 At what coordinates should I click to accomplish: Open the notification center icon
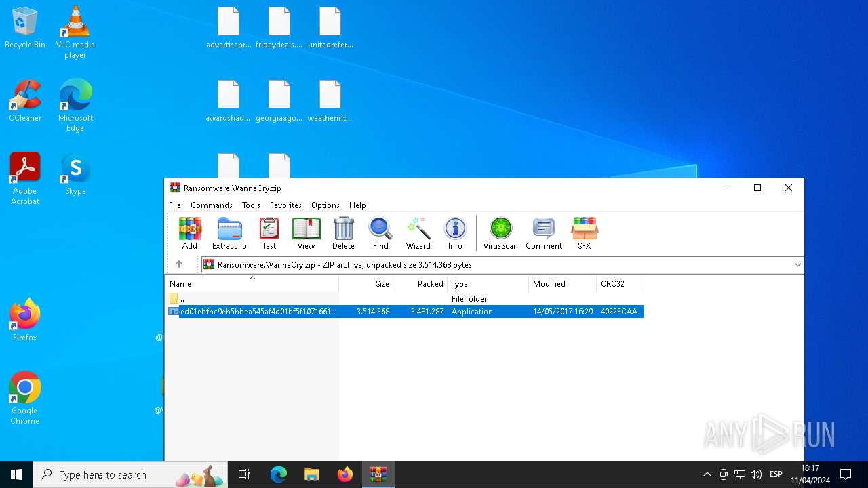(846, 474)
